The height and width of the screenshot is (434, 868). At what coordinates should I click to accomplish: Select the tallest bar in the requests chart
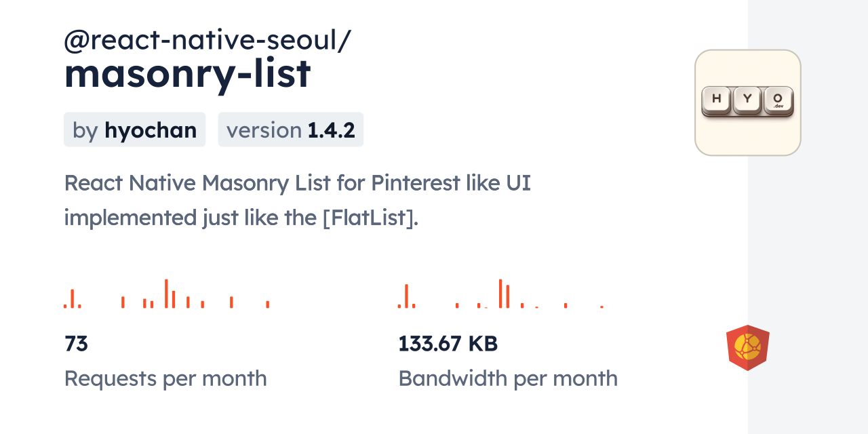pos(166,293)
